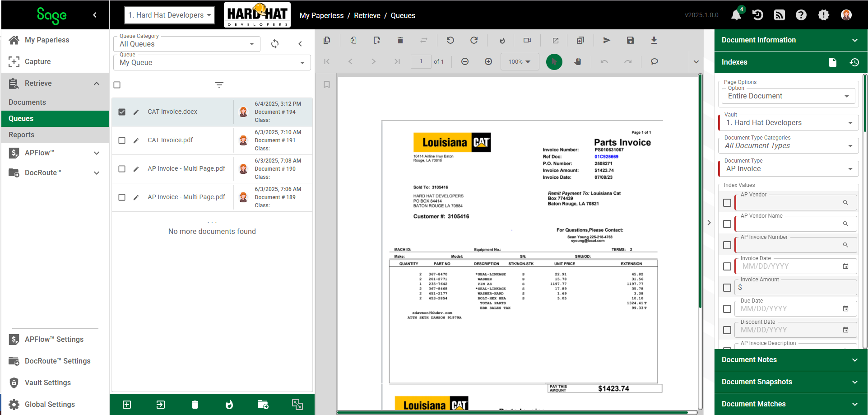Delete the document using the toolbar trash icon
This screenshot has width=868, height=415.
[400, 40]
